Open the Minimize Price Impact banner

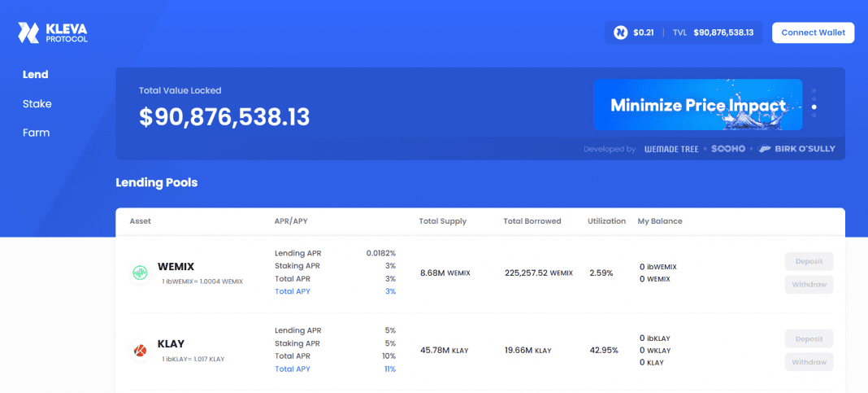[698, 105]
